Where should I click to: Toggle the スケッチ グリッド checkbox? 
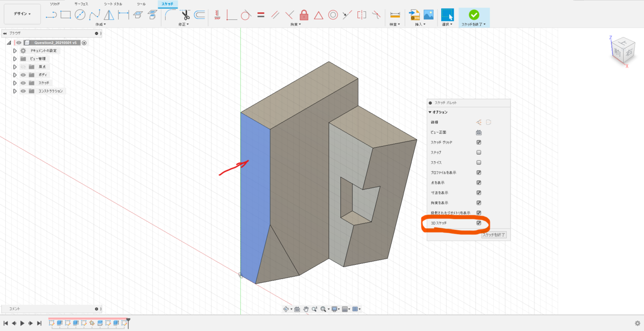479,142
